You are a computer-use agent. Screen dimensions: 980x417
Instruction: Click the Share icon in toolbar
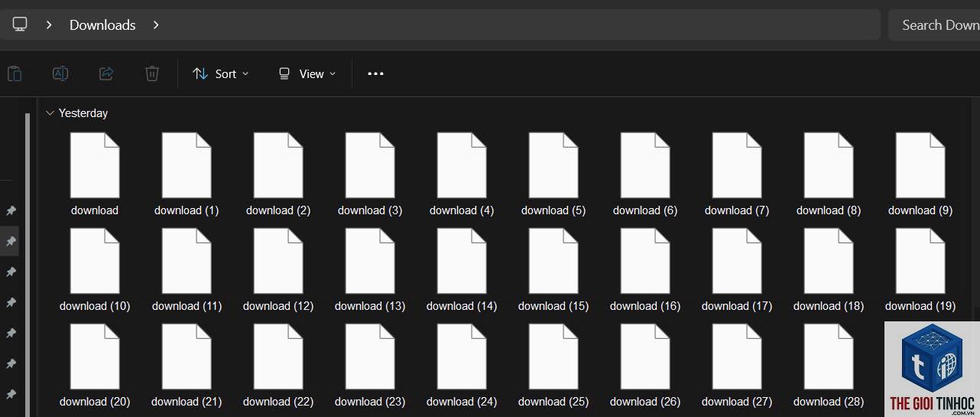click(x=106, y=73)
